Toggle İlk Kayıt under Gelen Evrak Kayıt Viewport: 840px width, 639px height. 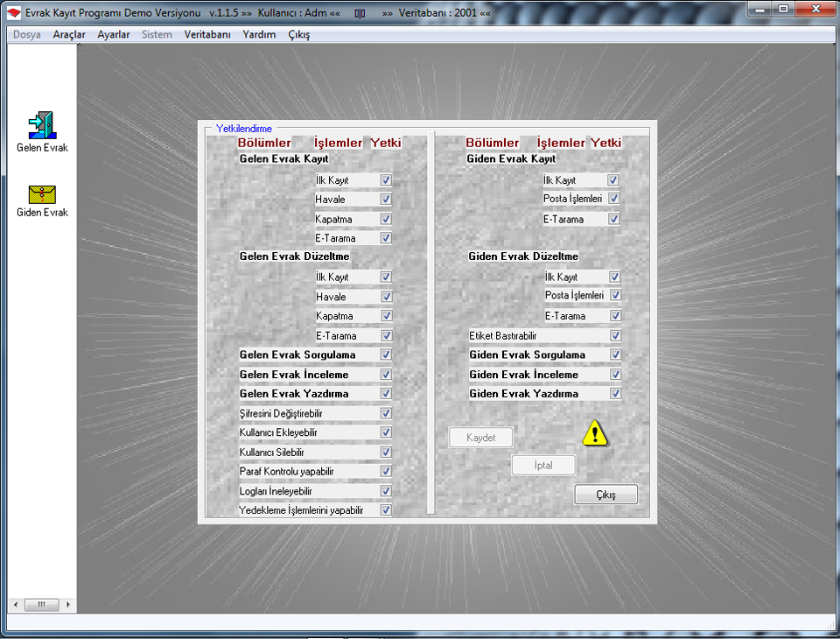pyautogui.click(x=386, y=180)
